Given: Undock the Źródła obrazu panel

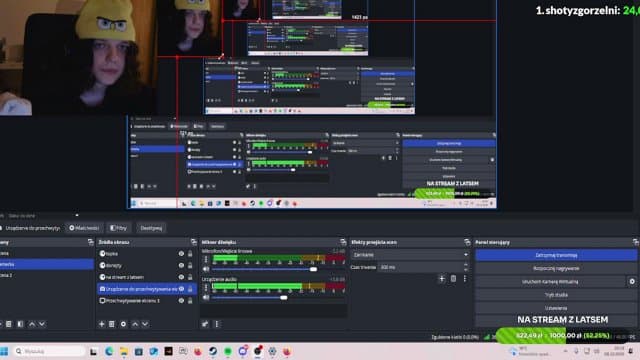Looking at the screenshot, I should click(193, 242).
